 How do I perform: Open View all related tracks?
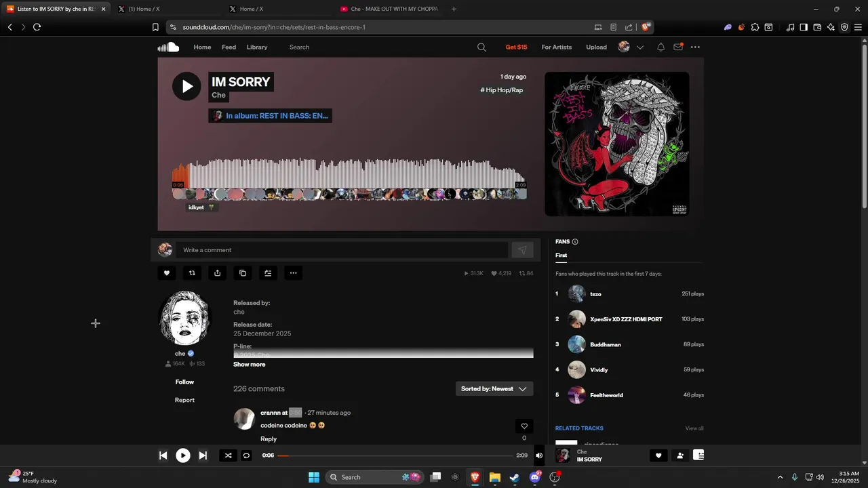click(x=694, y=428)
